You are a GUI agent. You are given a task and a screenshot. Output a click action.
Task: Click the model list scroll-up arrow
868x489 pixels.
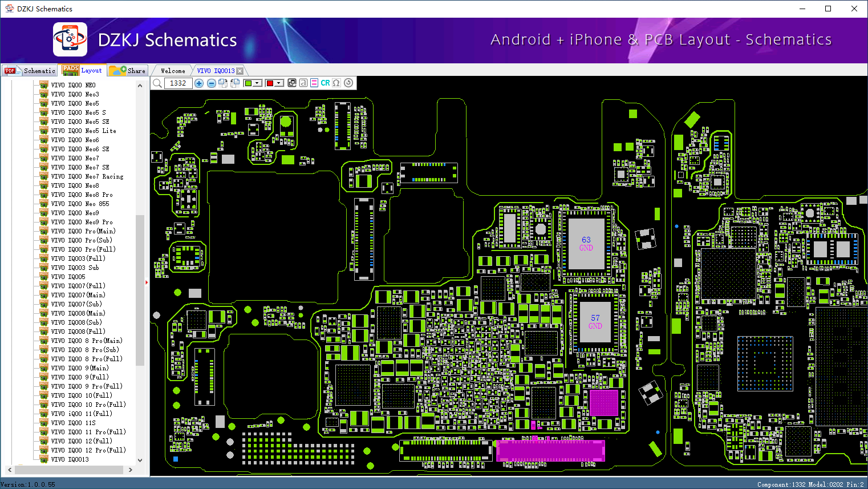click(x=140, y=86)
